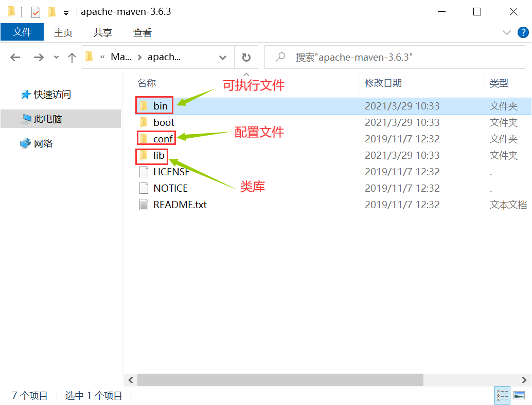The image size is (532, 405).
Task: Click the forward navigation arrow
Action: pos(39,57)
